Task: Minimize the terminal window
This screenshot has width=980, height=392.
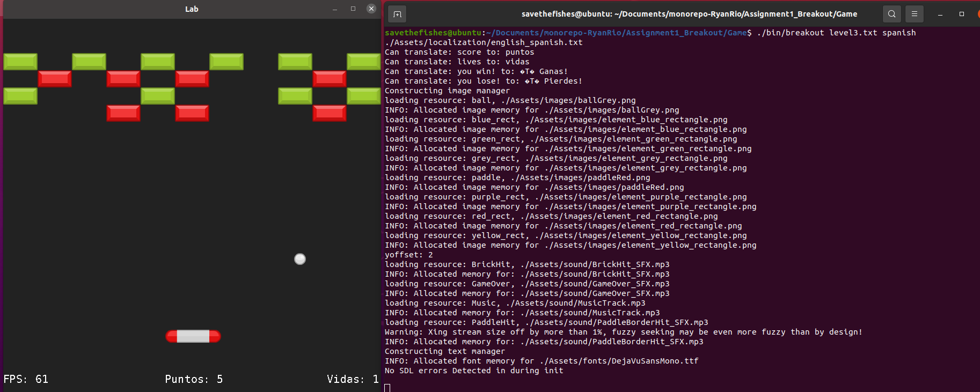Action: tap(940, 14)
